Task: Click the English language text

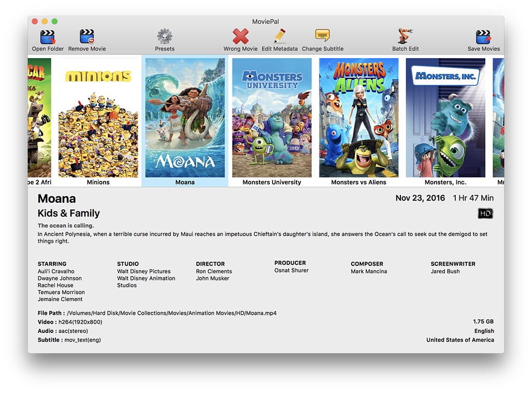Action: click(484, 331)
